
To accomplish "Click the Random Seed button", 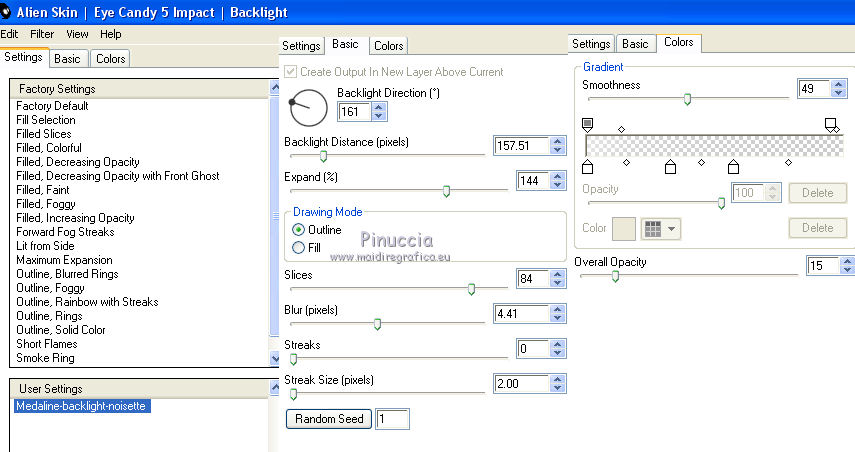I will (x=329, y=419).
